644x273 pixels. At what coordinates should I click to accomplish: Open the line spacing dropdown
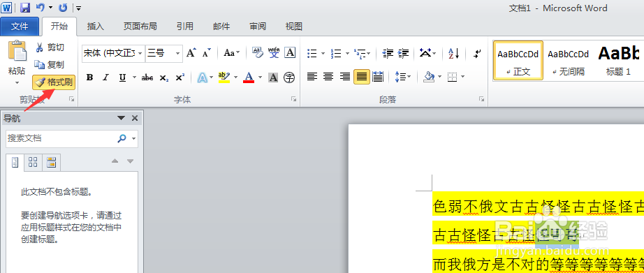(403, 76)
